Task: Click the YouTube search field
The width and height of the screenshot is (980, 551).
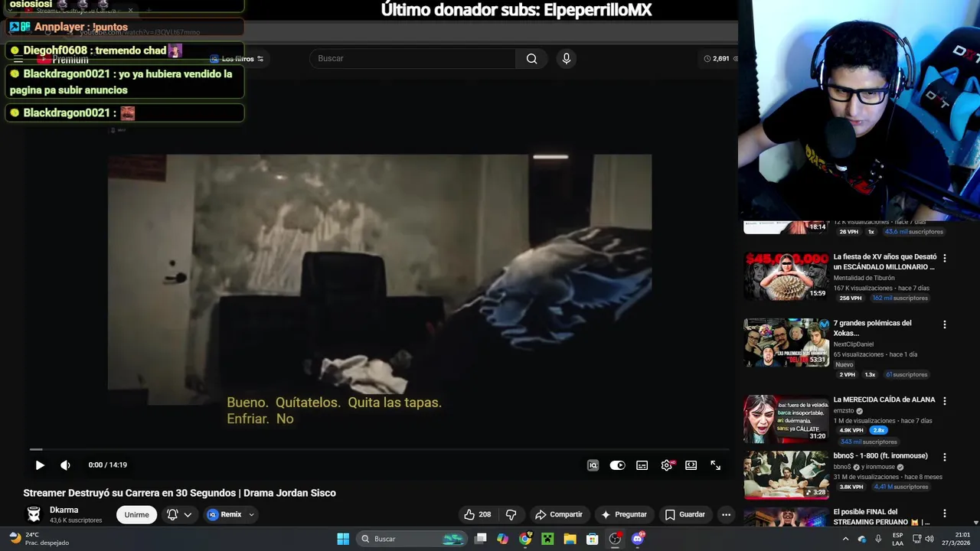Action: (x=413, y=58)
